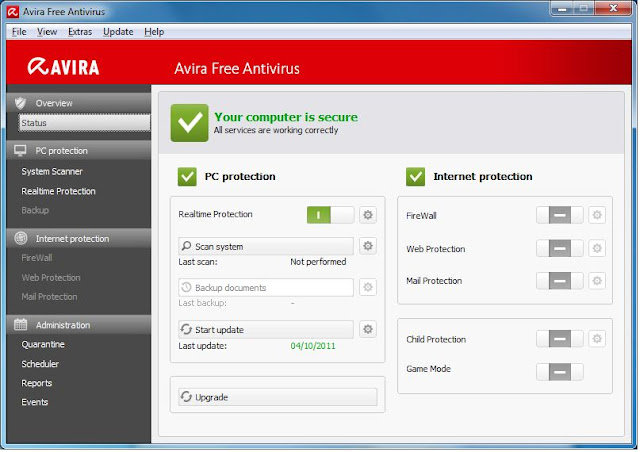
Task: Click the Backup documents button
Action: click(266, 287)
